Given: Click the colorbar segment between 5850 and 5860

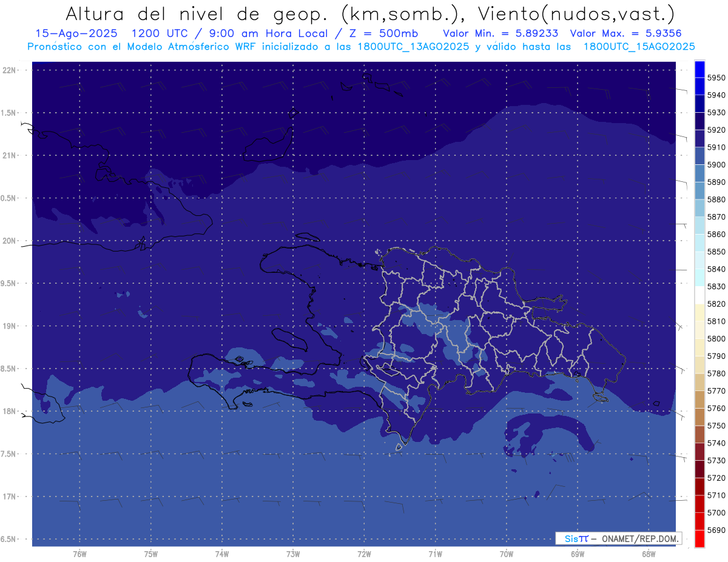Looking at the screenshot, I should 699,243.
